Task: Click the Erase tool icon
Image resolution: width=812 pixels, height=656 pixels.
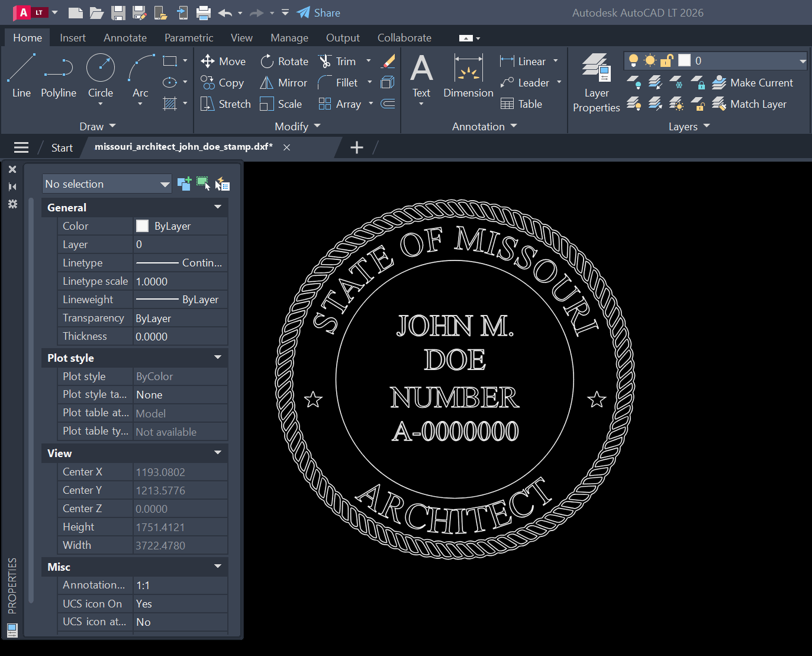Action: (x=388, y=61)
